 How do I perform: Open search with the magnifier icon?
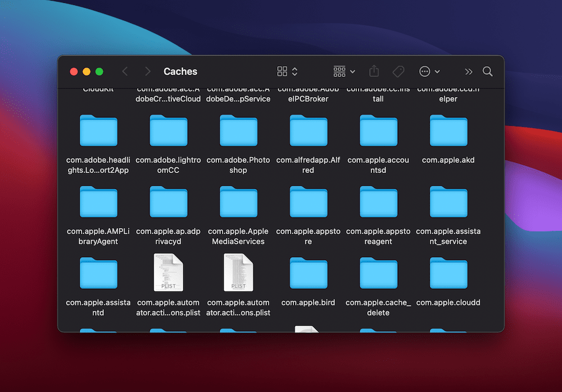[487, 71]
